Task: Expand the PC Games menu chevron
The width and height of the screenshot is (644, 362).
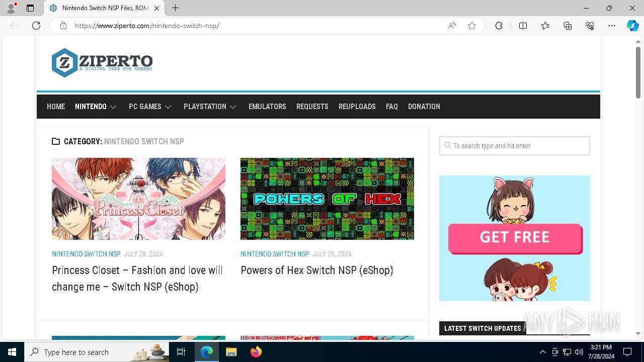Action: (x=168, y=107)
